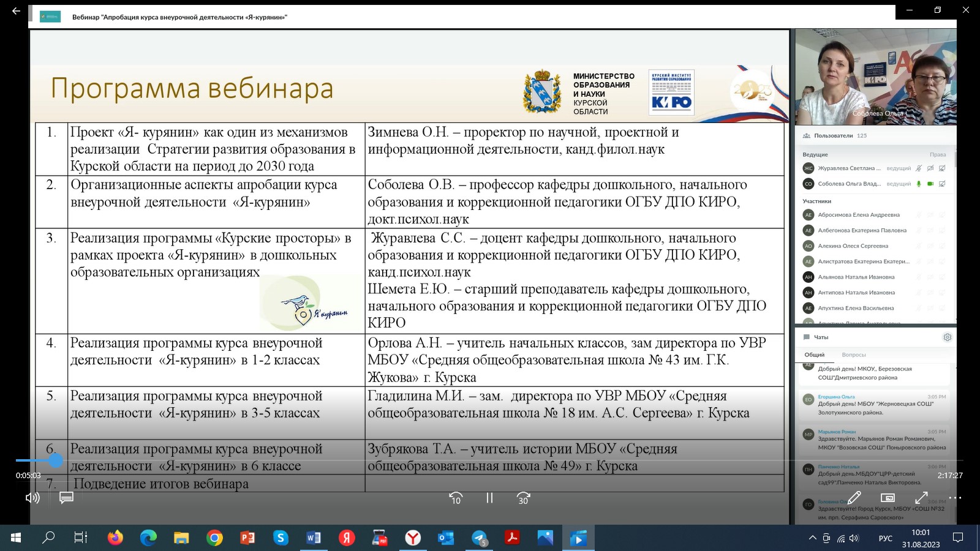Show hidden system tray icons

[x=812, y=538]
